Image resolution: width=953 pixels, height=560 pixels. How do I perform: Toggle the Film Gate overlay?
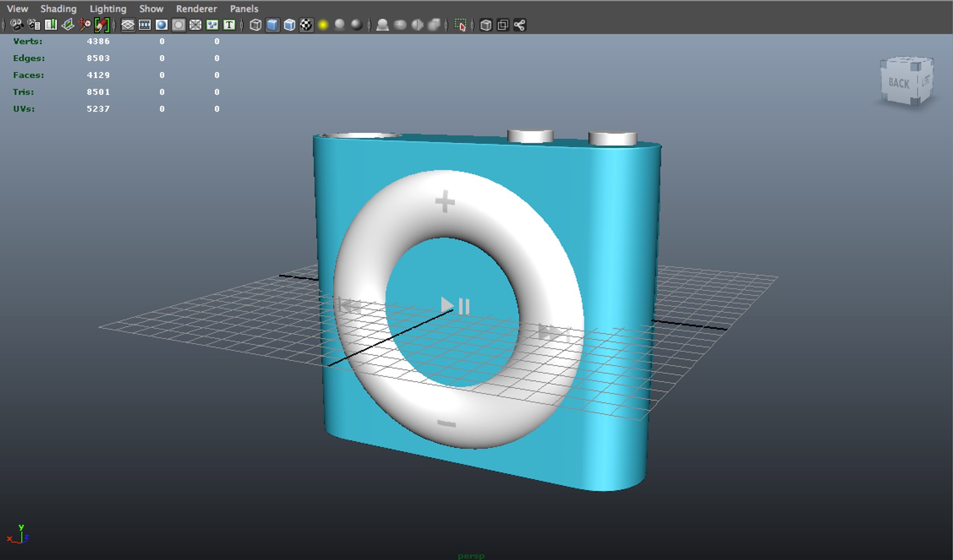pos(145,25)
